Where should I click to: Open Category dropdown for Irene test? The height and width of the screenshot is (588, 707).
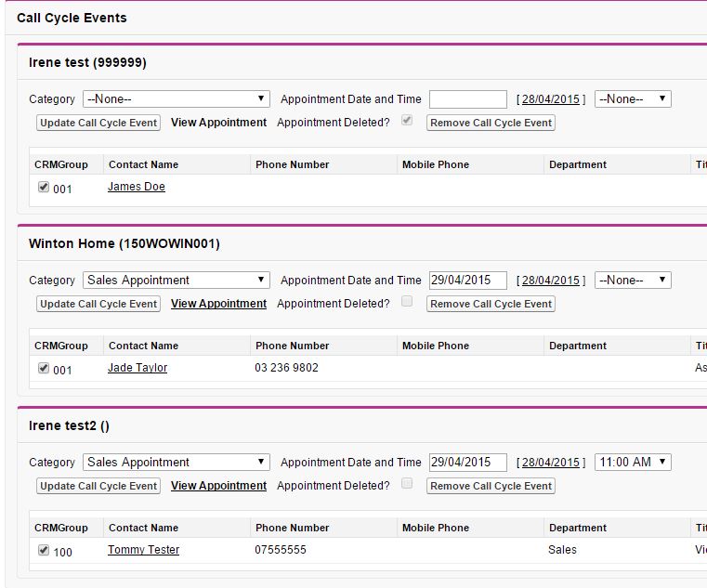coord(176,99)
